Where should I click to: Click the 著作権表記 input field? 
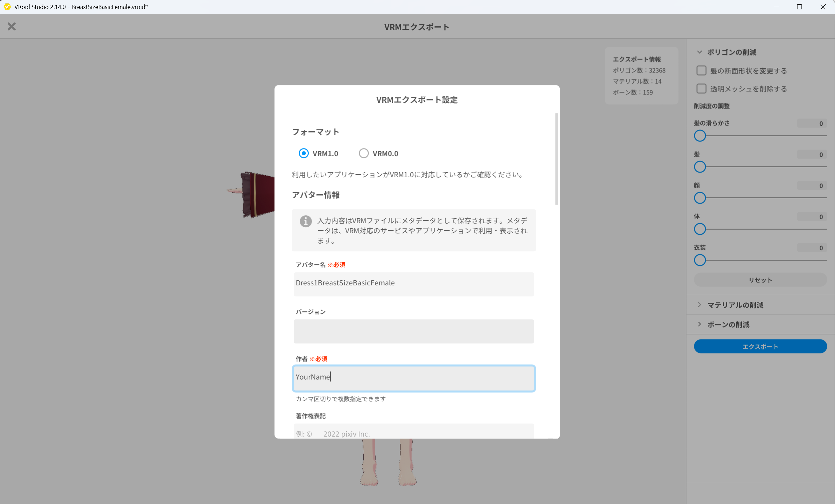(x=413, y=431)
